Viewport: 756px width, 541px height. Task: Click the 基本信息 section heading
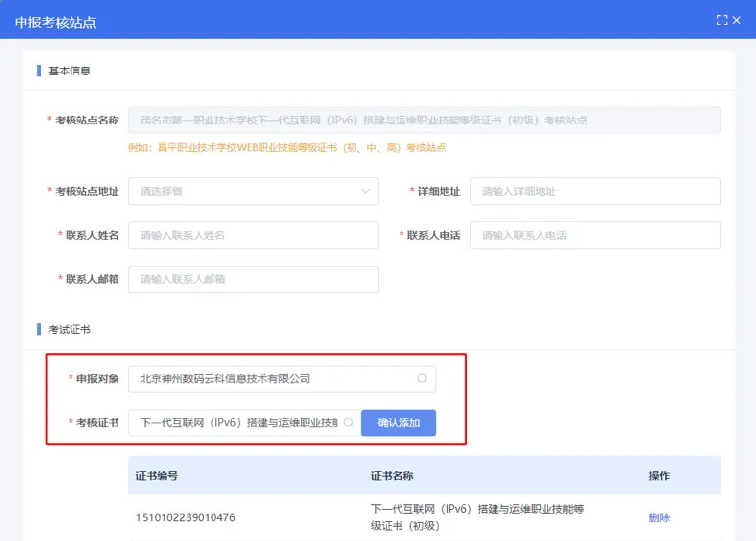tap(70, 71)
